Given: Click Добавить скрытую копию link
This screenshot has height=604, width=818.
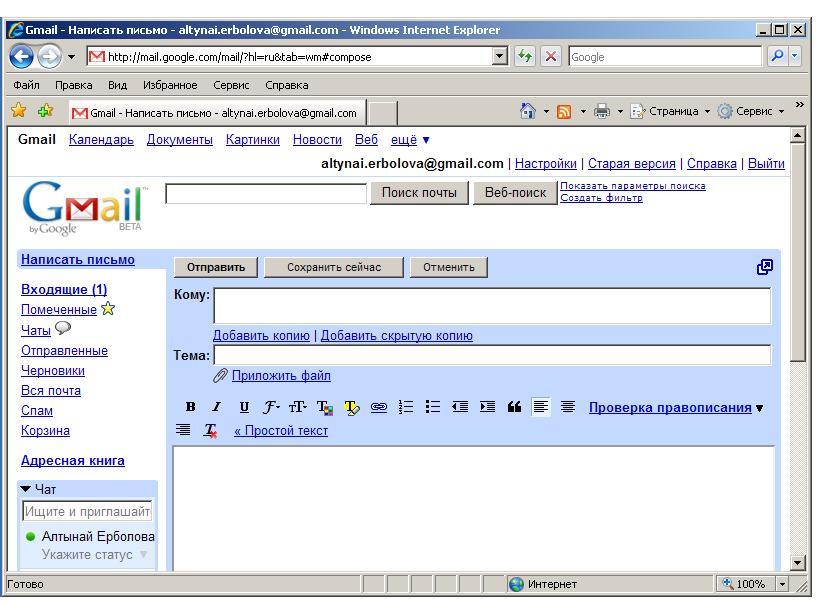Looking at the screenshot, I should [x=396, y=335].
